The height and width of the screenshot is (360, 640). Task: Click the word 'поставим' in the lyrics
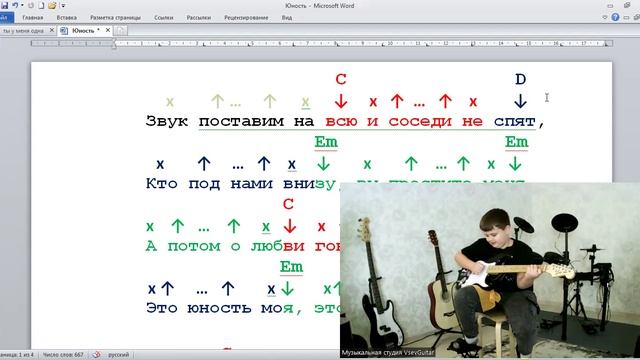241,122
